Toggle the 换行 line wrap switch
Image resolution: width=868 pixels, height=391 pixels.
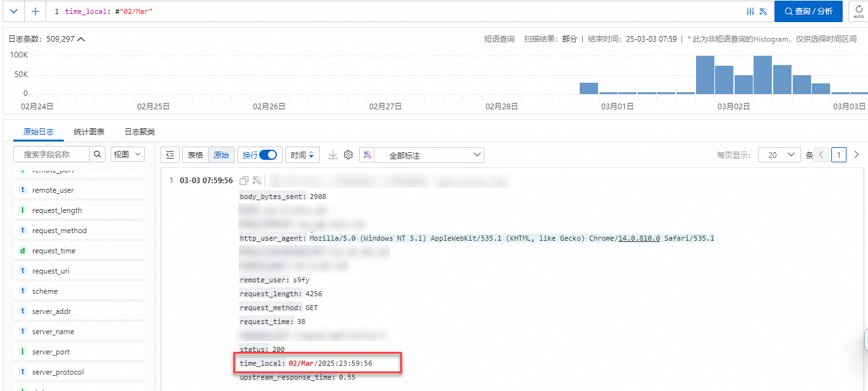pyautogui.click(x=268, y=155)
